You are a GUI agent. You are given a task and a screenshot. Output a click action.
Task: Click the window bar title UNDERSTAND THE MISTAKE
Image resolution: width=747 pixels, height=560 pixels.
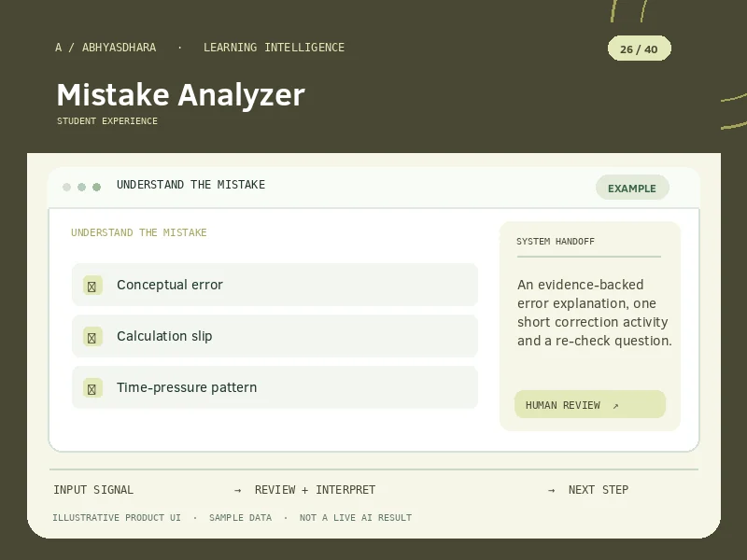[x=190, y=185]
